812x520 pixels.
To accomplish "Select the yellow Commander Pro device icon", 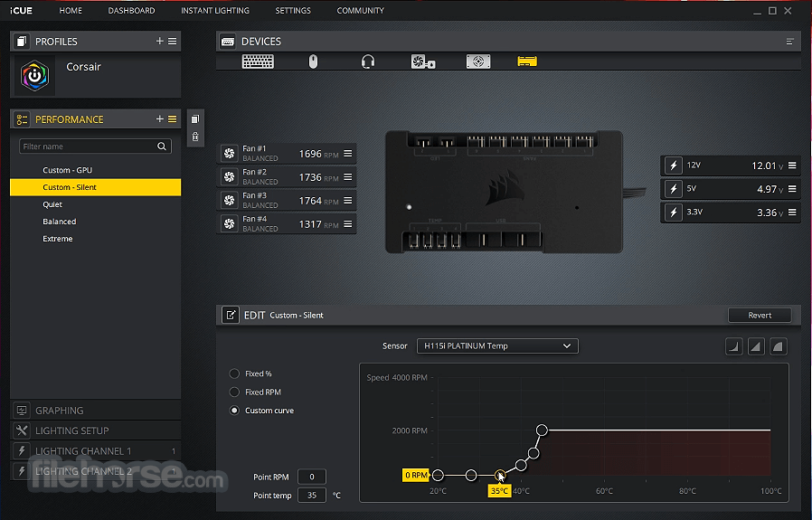I will pyautogui.click(x=527, y=61).
